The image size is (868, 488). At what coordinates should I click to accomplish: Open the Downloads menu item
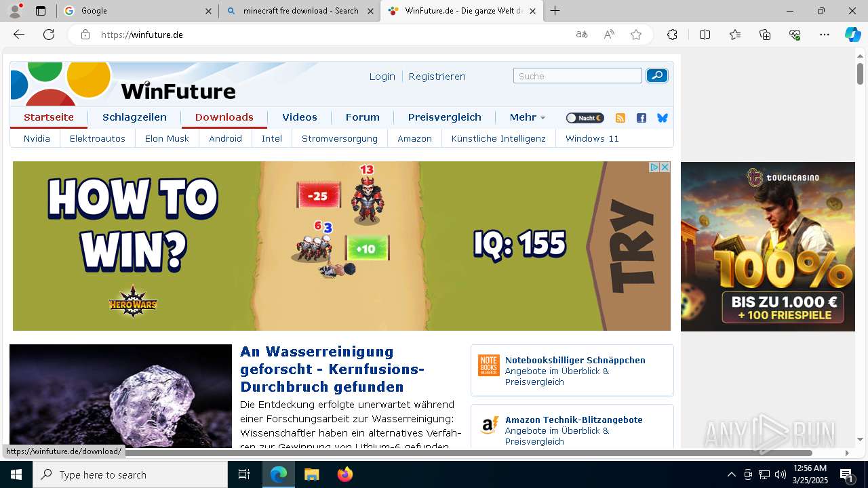pyautogui.click(x=224, y=117)
